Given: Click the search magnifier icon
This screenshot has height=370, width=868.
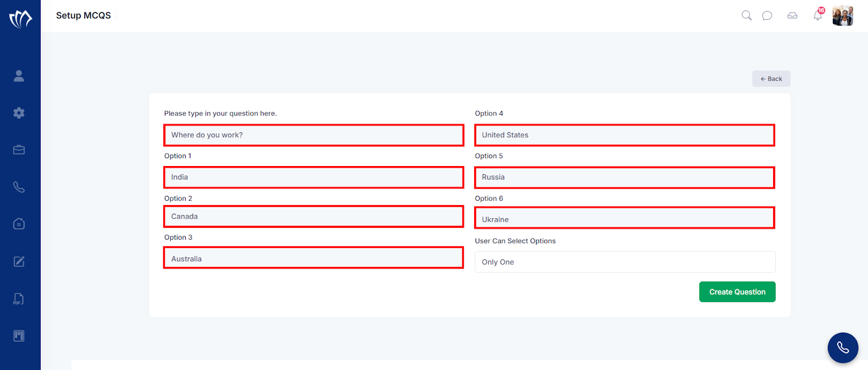Looking at the screenshot, I should (747, 15).
